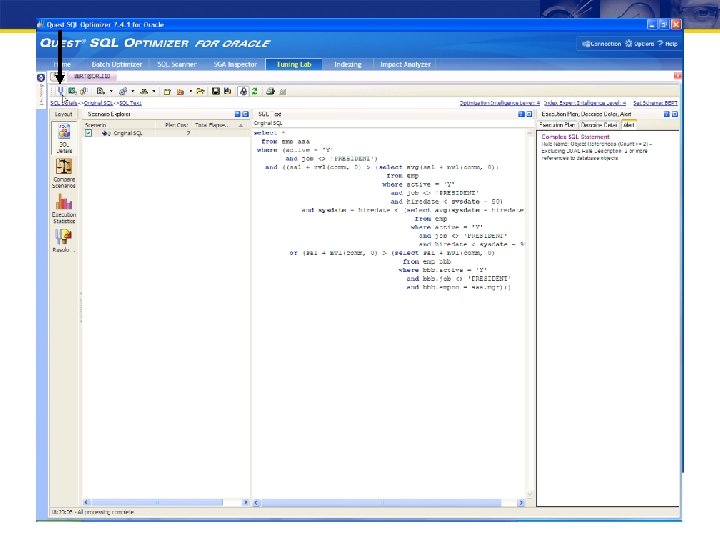This screenshot has height=540, width=720.
Task: Click the help icon in Scenario Explorer header
Action: pyautogui.click(x=237, y=114)
